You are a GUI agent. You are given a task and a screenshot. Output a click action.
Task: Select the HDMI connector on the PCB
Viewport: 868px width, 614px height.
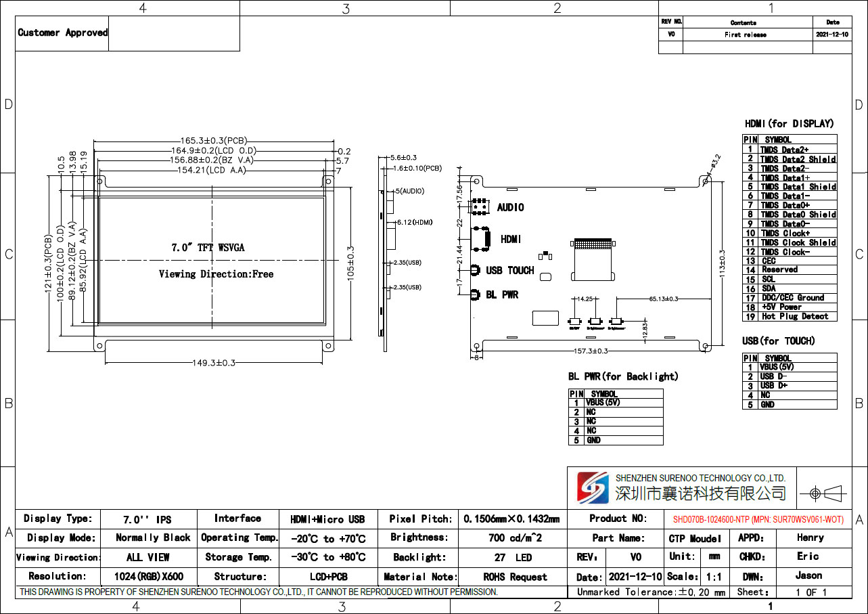pos(482,238)
